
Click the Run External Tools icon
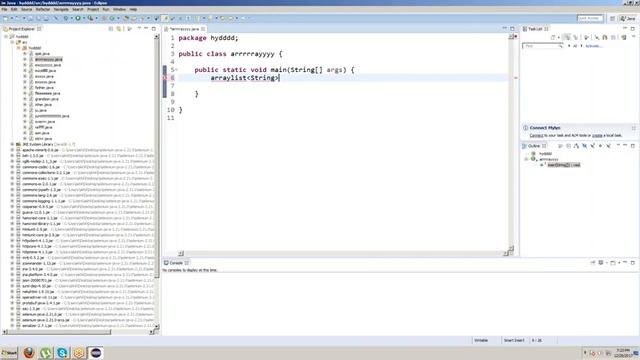[x=90, y=18]
